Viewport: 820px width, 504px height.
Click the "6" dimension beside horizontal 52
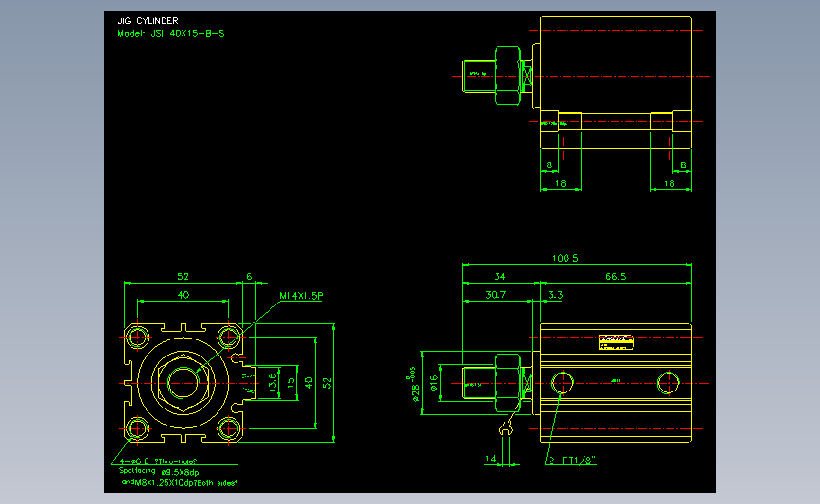point(249,276)
